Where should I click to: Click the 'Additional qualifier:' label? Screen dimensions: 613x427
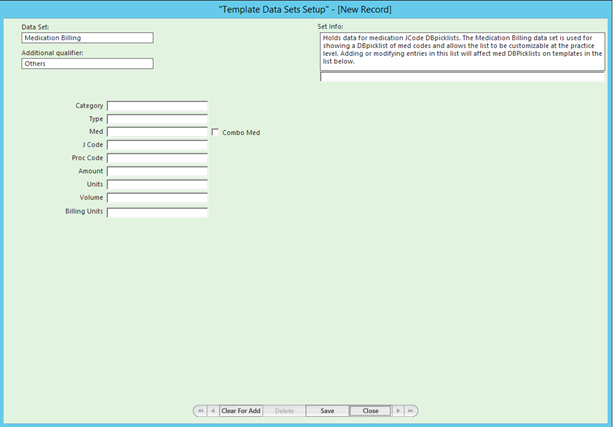52,53
